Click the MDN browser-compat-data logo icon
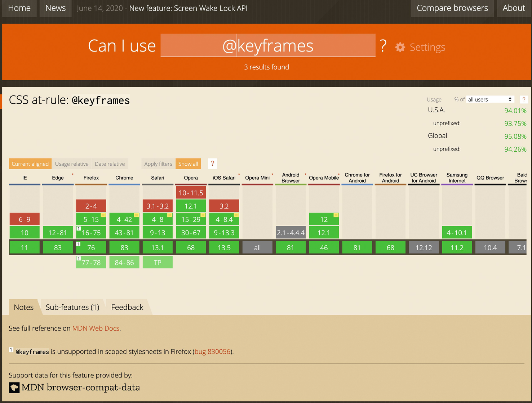The width and height of the screenshot is (532, 403). [x=14, y=388]
